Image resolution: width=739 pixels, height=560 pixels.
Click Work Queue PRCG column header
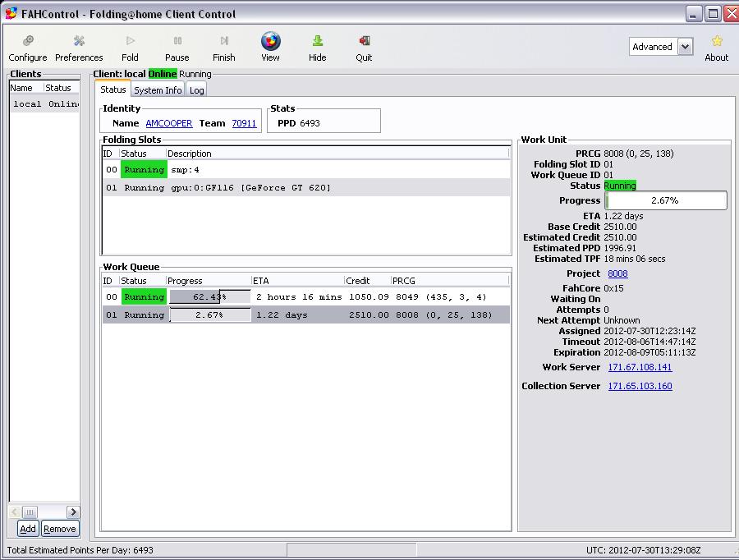[x=450, y=281]
